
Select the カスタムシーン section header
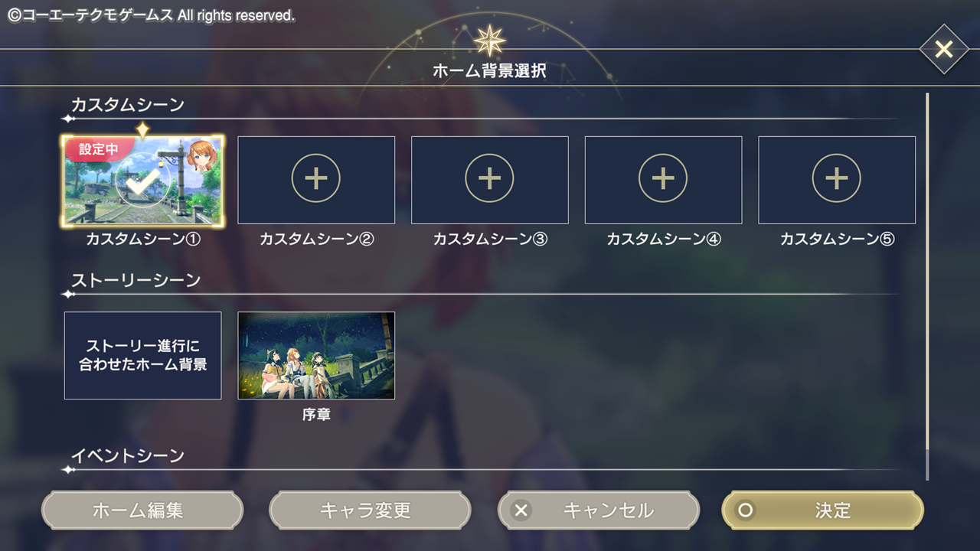click(128, 105)
